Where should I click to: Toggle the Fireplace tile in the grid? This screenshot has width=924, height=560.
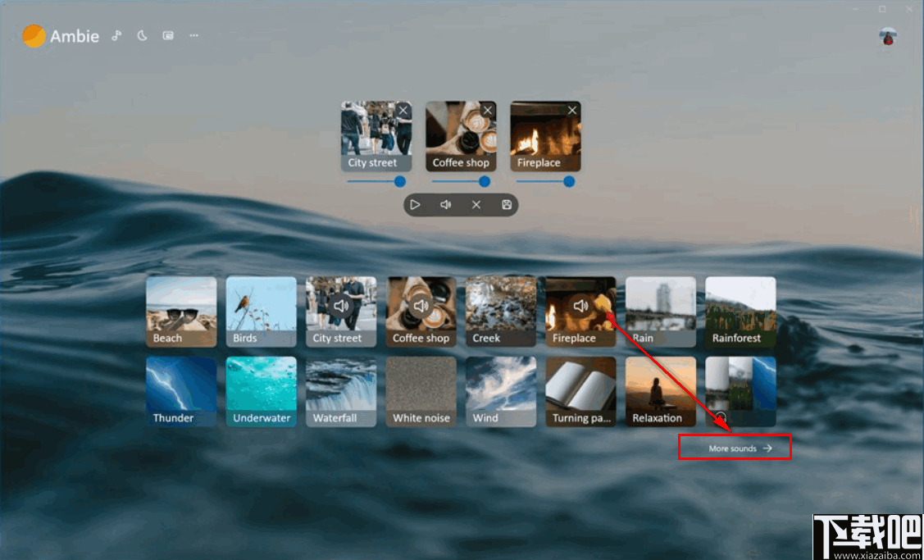(580, 312)
